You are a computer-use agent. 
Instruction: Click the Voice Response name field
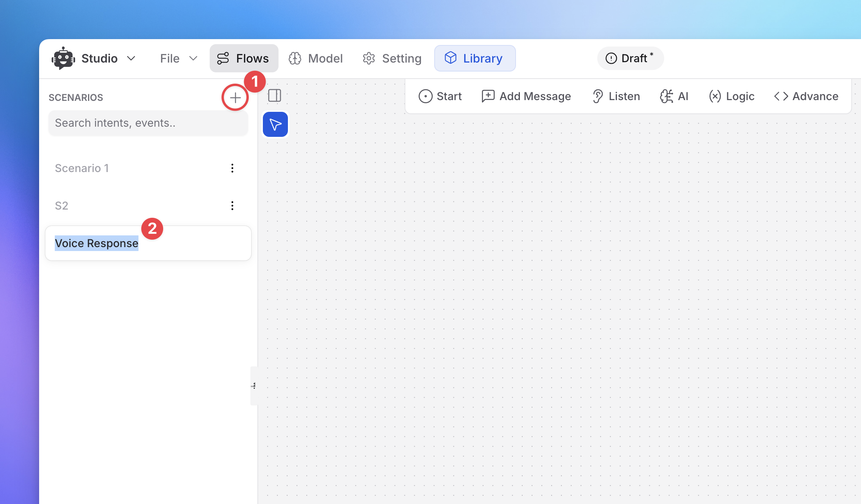tap(148, 243)
